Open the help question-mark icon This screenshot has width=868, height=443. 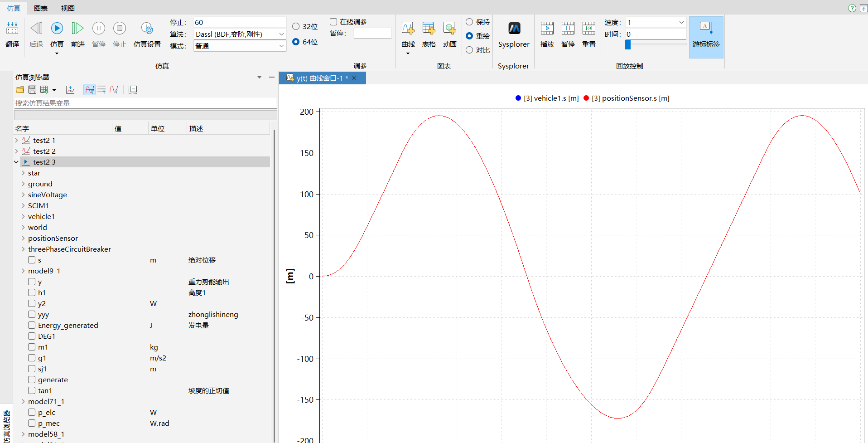852,8
